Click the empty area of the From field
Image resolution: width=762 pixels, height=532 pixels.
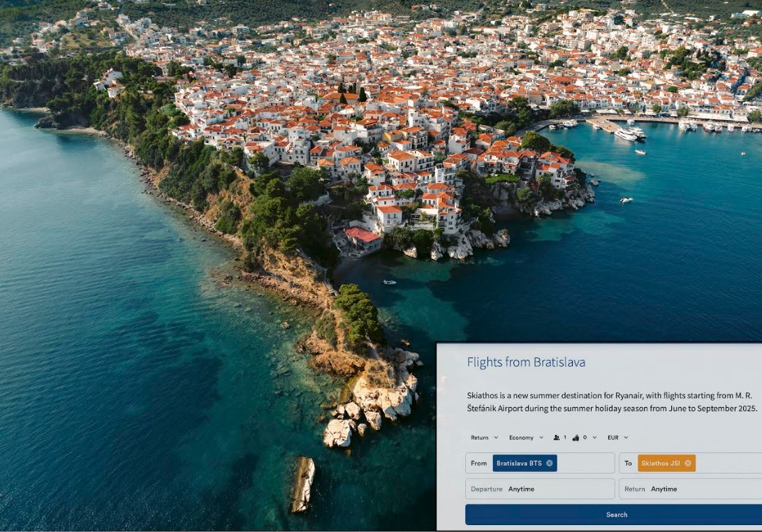(x=585, y=463)
